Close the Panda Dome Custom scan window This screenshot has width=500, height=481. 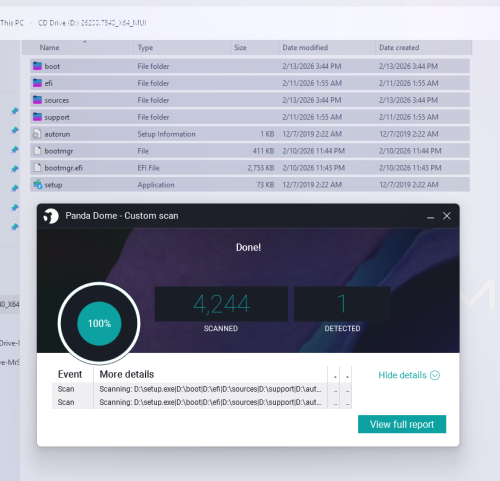(447, 216)
